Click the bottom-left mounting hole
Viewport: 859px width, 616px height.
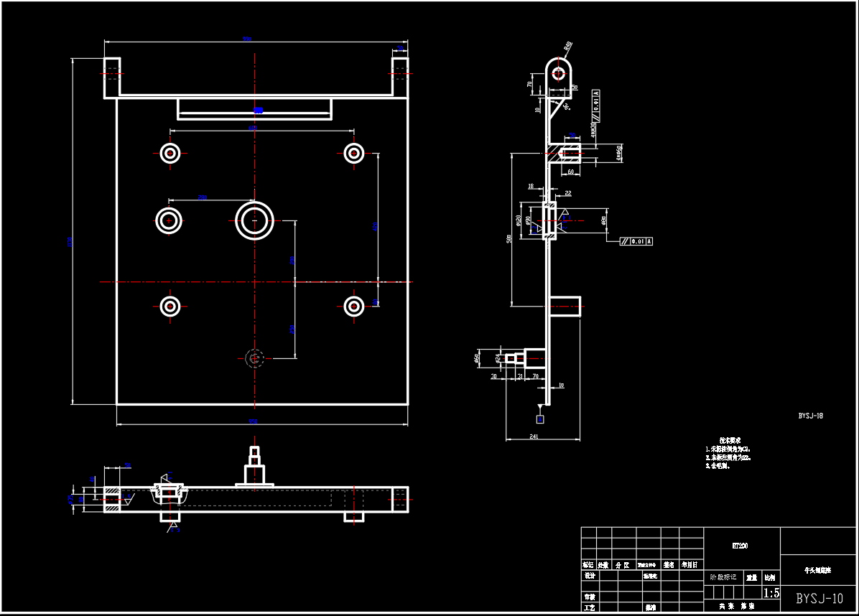170,307
